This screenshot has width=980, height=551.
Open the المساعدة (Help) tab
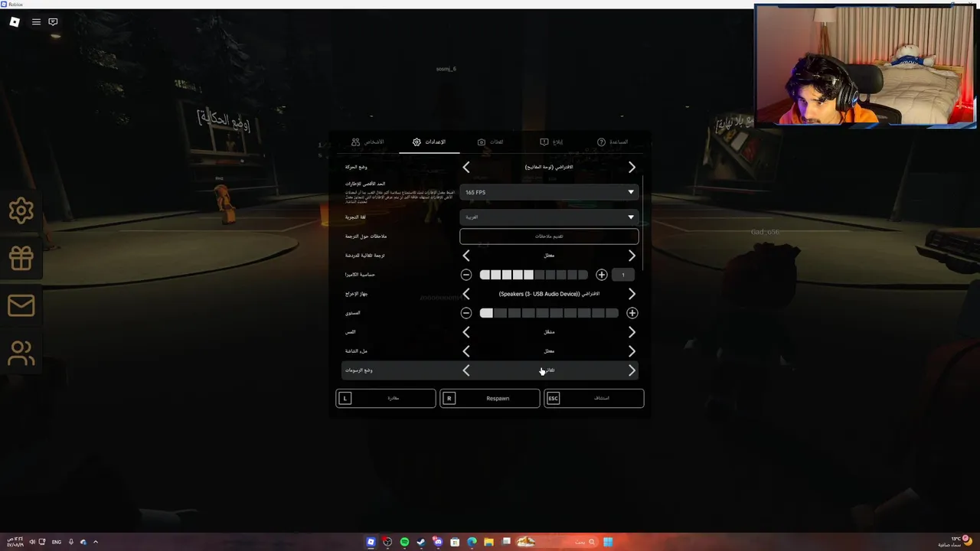click(612, 142)
